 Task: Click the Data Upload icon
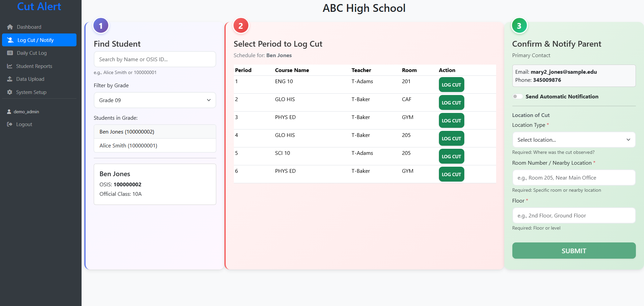coord(9,79)
